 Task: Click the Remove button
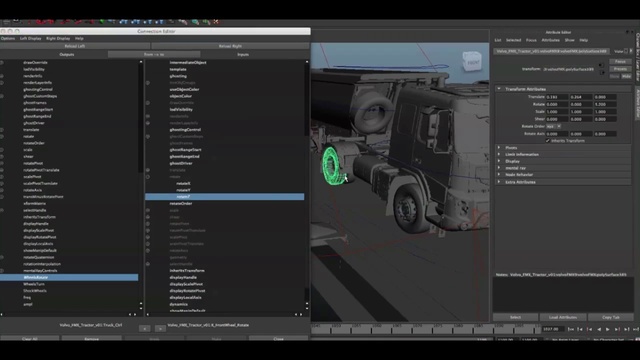click(x=91, y=339)
